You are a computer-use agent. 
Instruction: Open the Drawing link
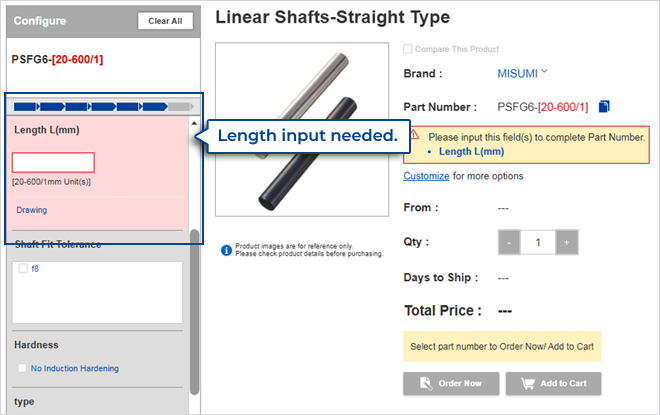pyautogui.click(x=32, y=210)
